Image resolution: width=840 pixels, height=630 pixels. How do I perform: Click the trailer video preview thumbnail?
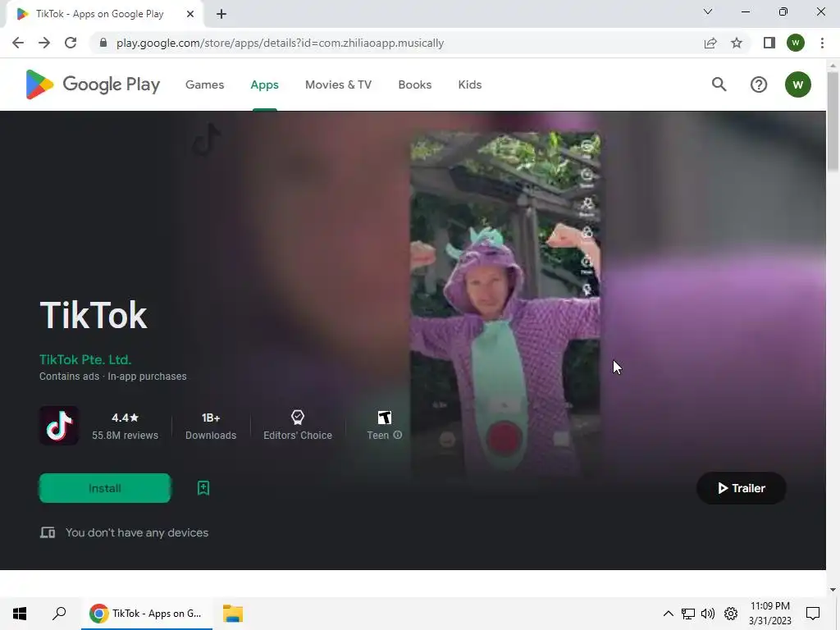(505, 305)
